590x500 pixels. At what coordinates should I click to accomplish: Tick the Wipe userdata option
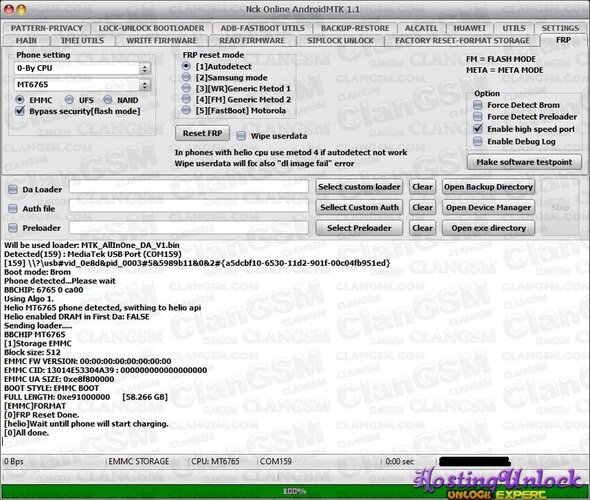pyautogui.click(x=241, y=136)
